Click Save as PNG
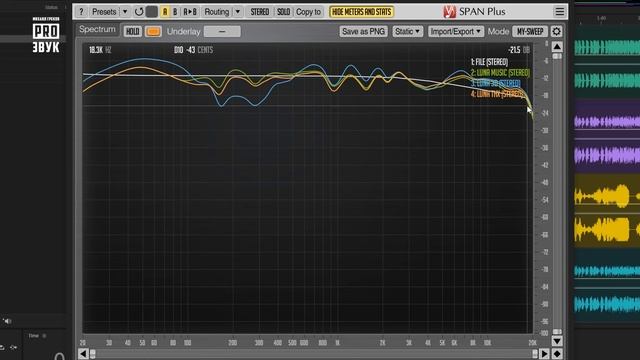This screenshot has height=360, width=640. tap(363, 31)
